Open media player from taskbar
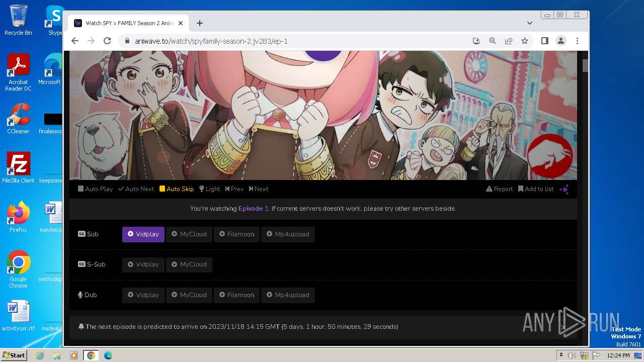 (x=73, y=355)
